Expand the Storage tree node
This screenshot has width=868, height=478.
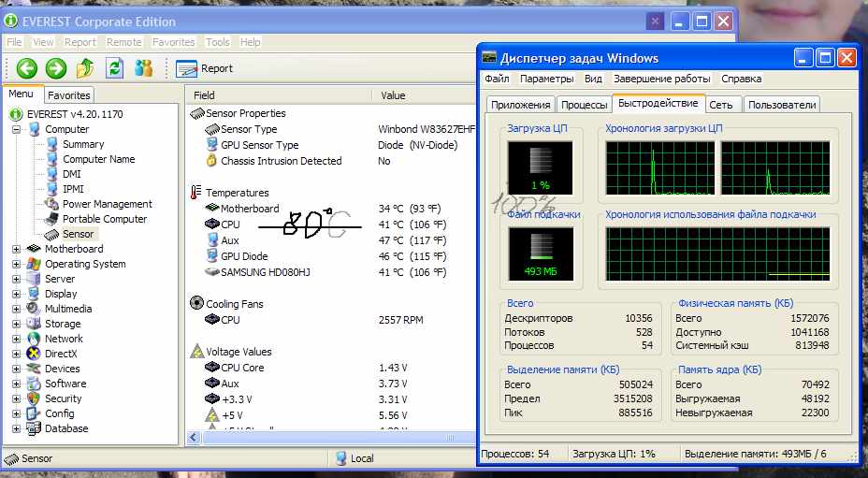[x=17, y=324]
